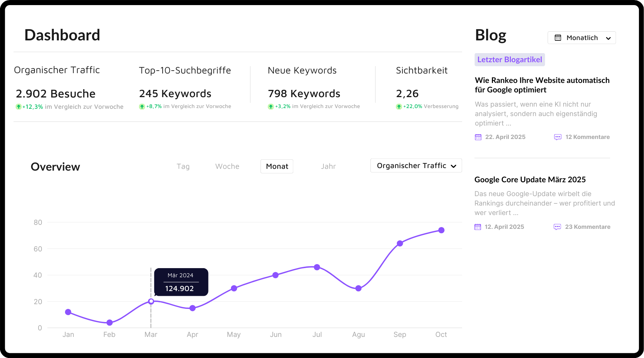Image resolution: width=644 pixels, height=358 pixels.
Task: Click the calendar icon beside 12. April 2025
Action: coord(478,227)
